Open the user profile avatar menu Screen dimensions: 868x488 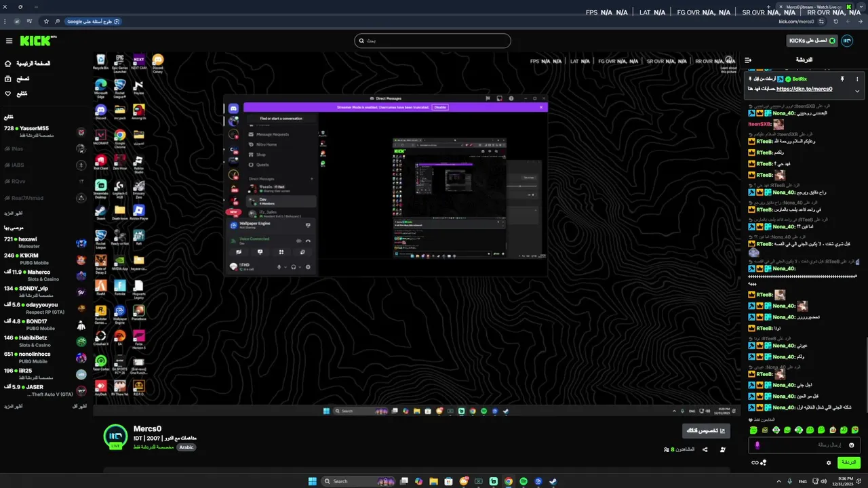[x=847, y=41]
